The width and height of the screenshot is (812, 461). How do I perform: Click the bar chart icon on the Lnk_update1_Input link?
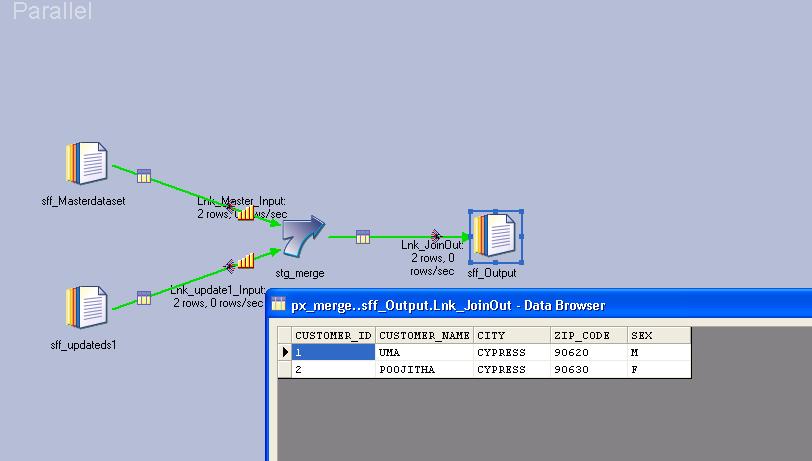point(245,262)
